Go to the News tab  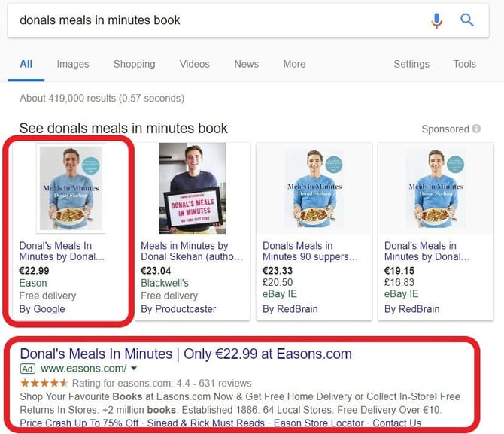246,64
